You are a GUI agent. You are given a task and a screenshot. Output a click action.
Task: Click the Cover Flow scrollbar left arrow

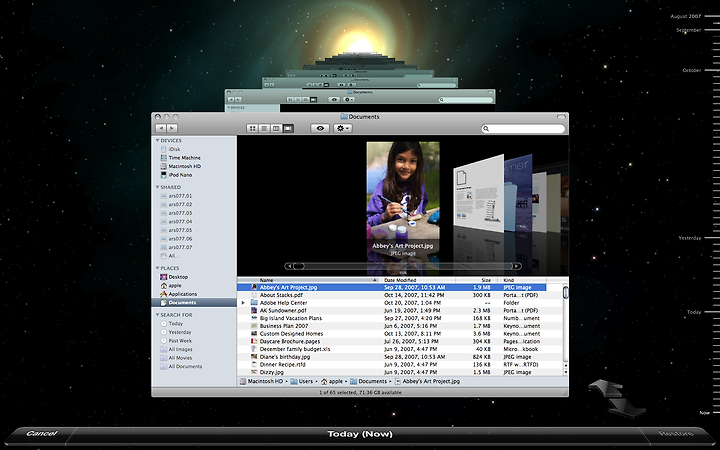coord(288,266)
